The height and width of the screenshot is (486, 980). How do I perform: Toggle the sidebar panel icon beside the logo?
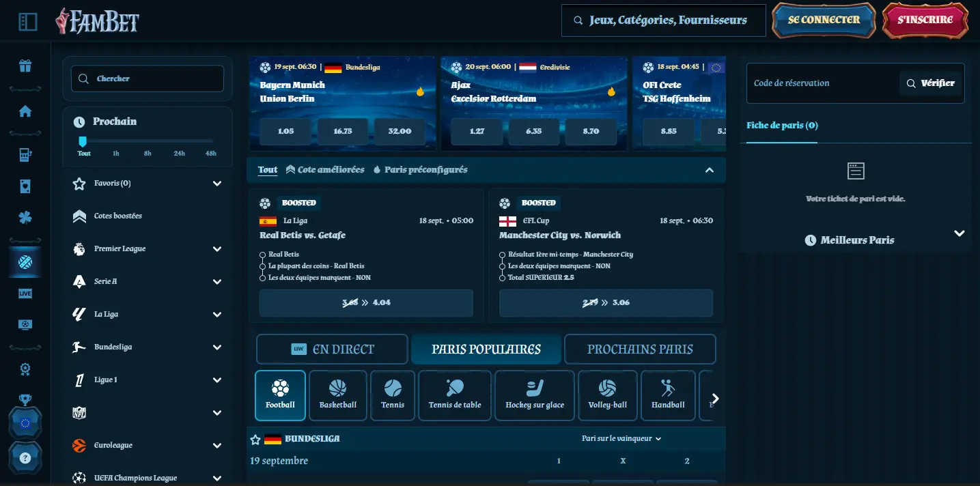tap(28, 22)
